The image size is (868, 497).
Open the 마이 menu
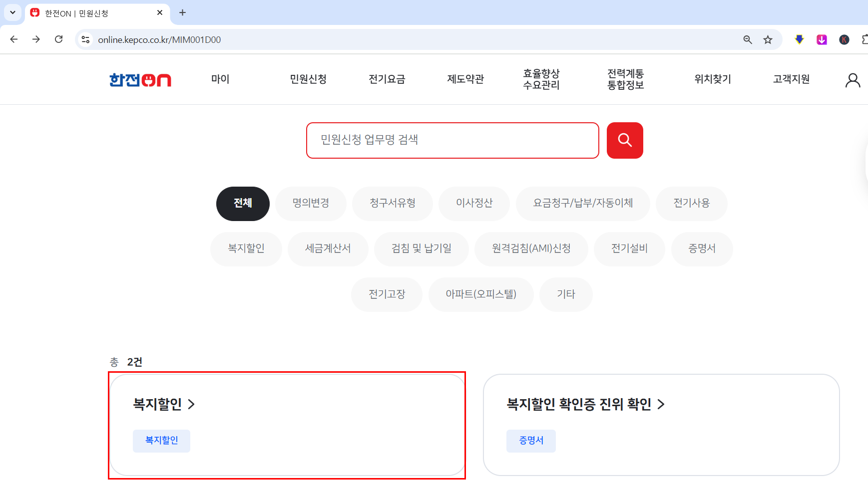tap(220, 79)
